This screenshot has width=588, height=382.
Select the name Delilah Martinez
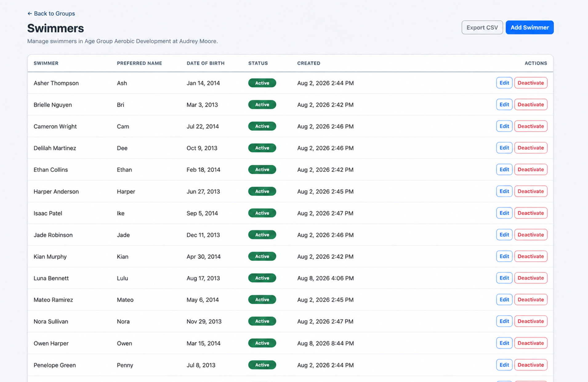pyautogui.click(x=55, y=148)
